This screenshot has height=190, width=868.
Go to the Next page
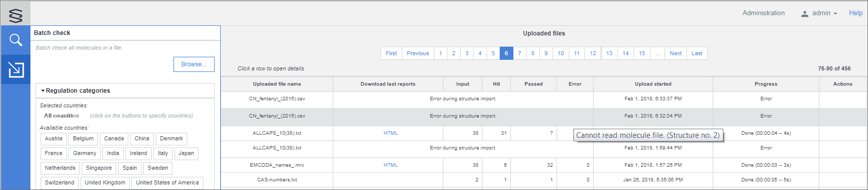click(x=676, y=53)
